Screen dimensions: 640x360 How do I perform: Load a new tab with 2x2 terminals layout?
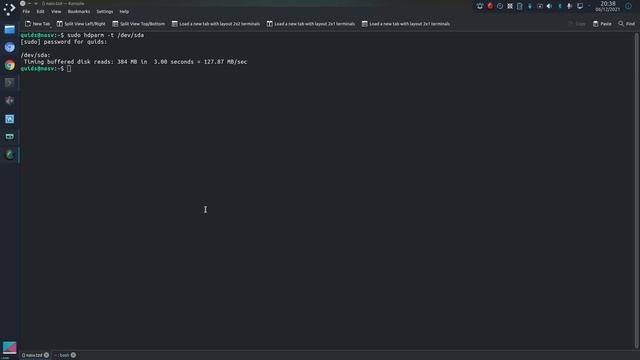(216, 24)
